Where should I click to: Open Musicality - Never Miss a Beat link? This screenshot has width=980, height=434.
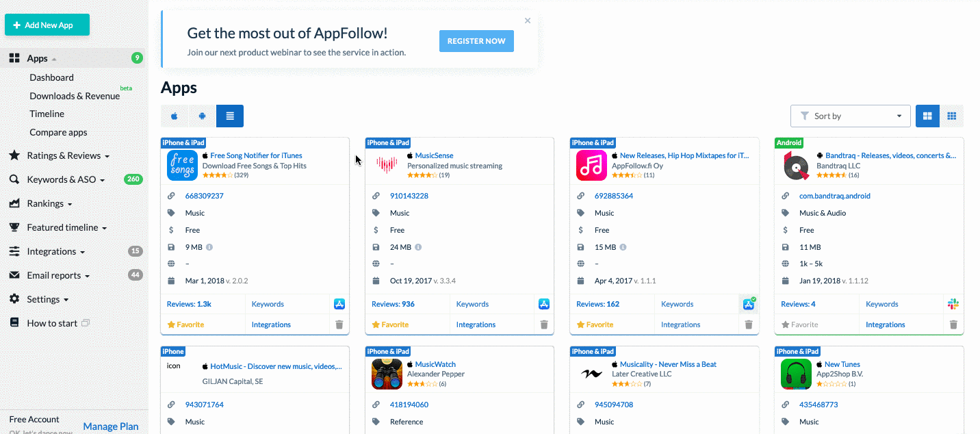pyautogui.click(x=668, y=364)
